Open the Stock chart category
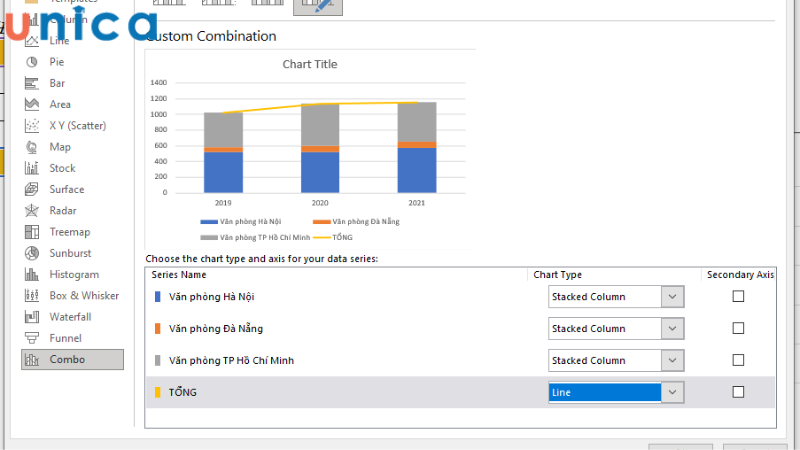The width and height of the screenshot is (800, 450). 62,168
